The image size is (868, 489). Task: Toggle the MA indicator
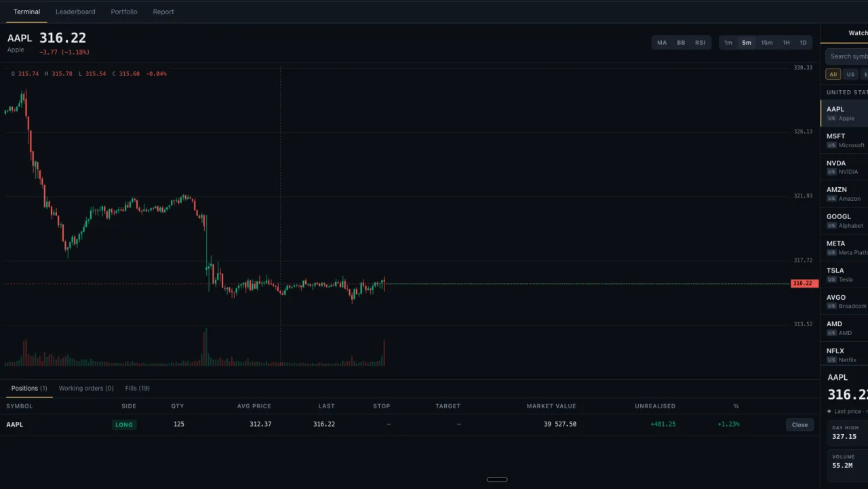(x=662, y=43)
